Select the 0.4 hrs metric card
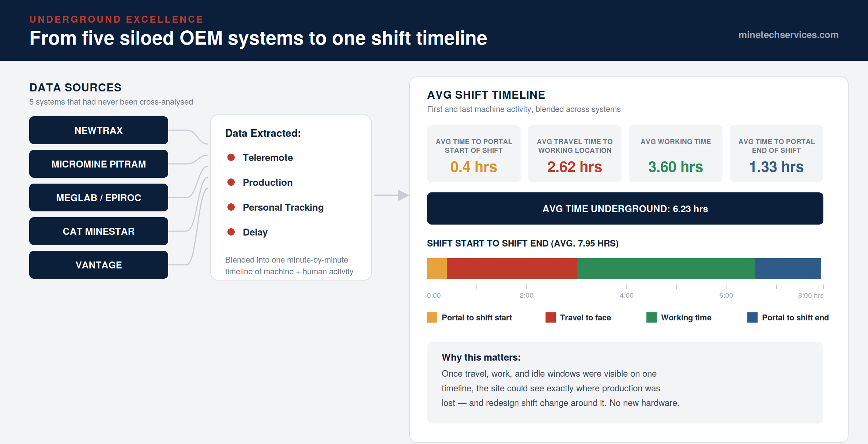This screenshot has height=444, width=868. click(474, 154)
